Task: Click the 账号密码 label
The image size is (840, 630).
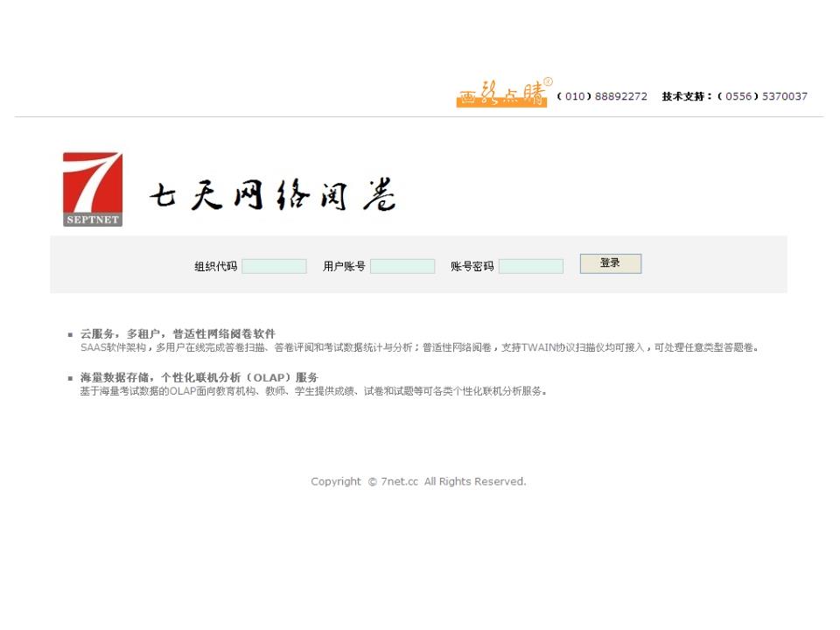Action: click(472, 266)
